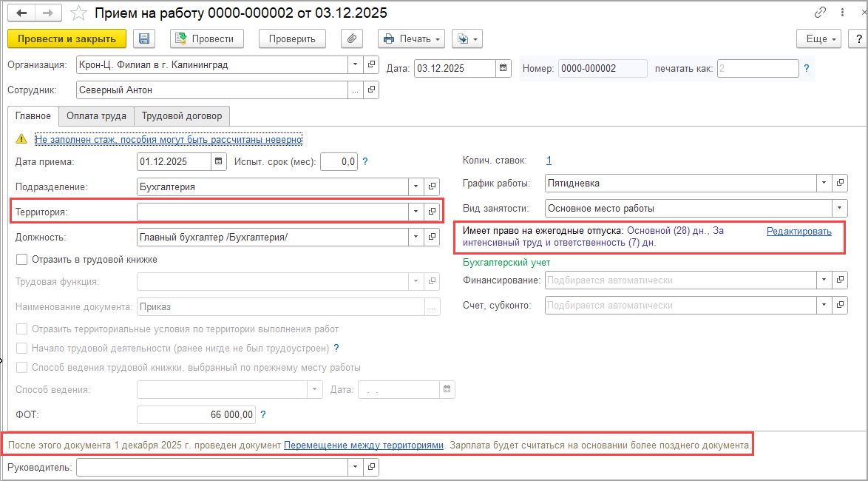Open Руководитель record via its open button
Viewport: 868px width, 481px height.
point(371,467)
